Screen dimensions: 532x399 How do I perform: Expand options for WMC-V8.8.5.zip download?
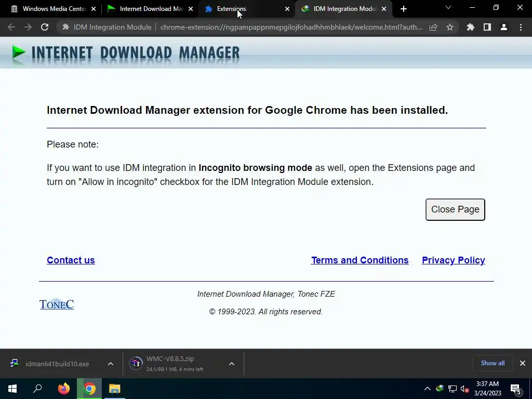232,364
